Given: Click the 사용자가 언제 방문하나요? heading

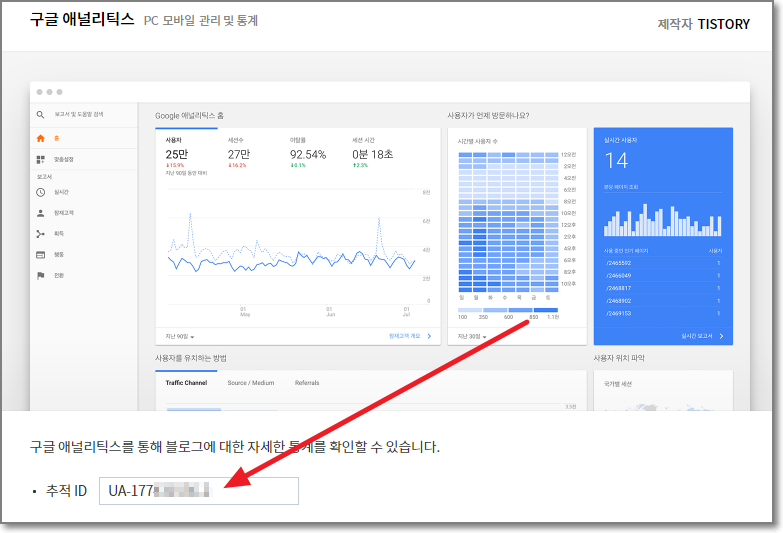Looking at the screenshot, I should pos(488,116).
